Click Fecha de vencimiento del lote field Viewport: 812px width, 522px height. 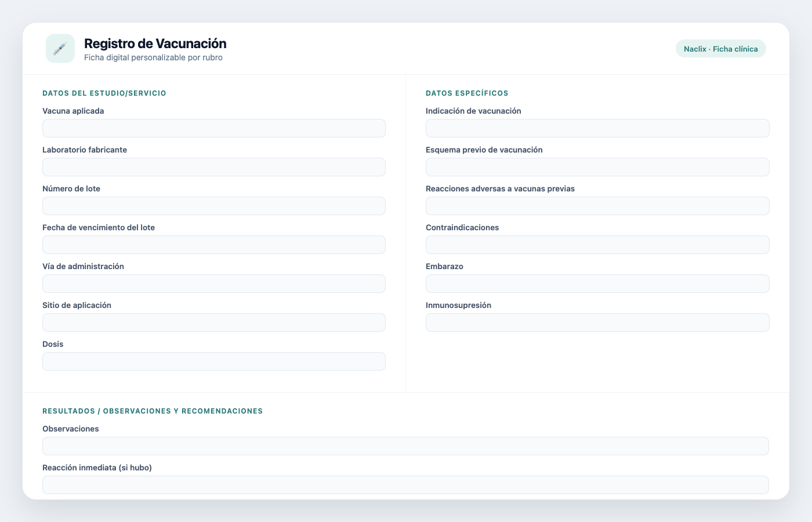(214, 245)
